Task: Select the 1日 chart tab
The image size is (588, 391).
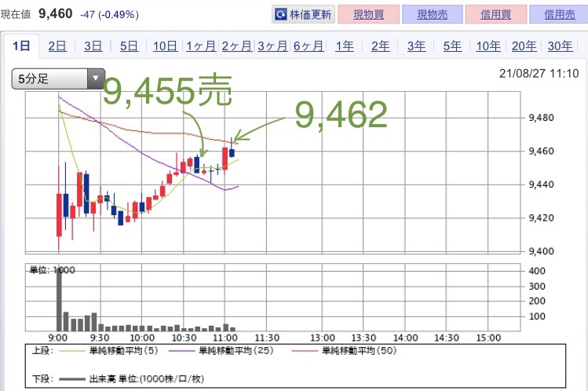Action: click(x=21, y=46)
